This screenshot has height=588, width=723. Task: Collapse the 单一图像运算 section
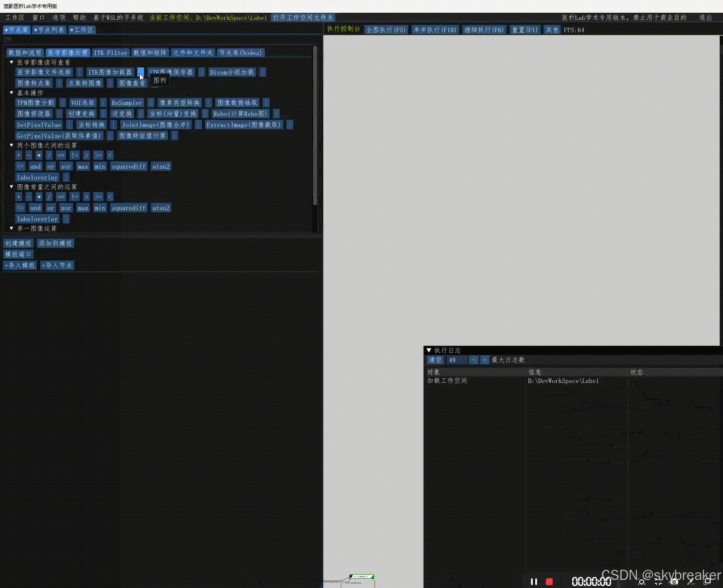(11, 228)
